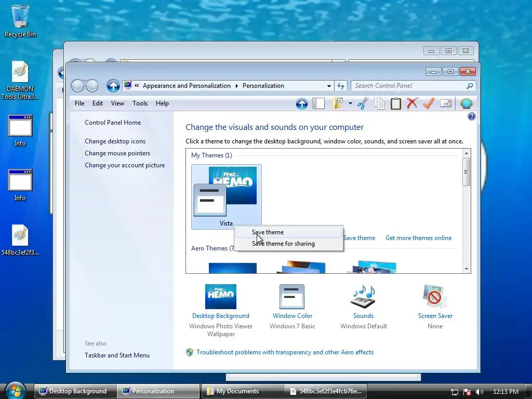Open Change your account picture link
The width and height of the screenshot is (532, 399).
(125, 165)
